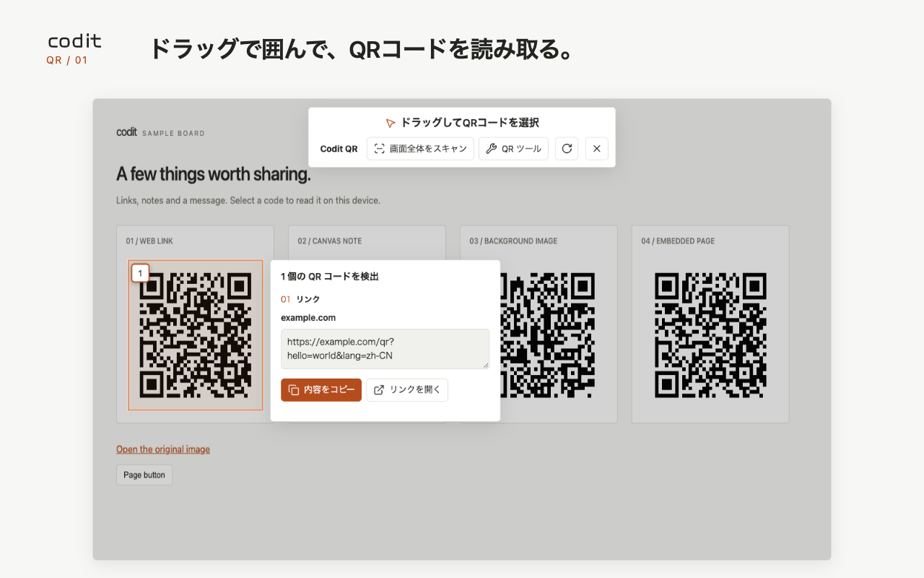Click the 01 リンク result label
924x578 pixels.
(x=300, y=299)
